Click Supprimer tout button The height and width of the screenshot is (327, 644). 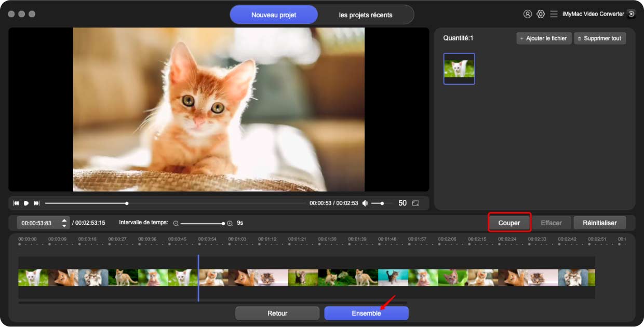[600, 38]
